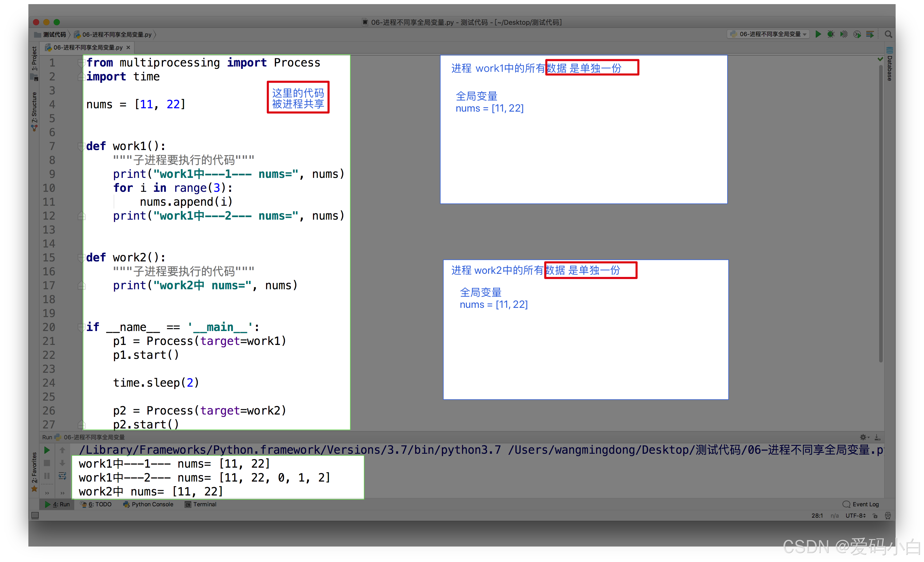924x562 pixels.
Task: Open Search Everywhere magnifier icon
Action: 888,34
